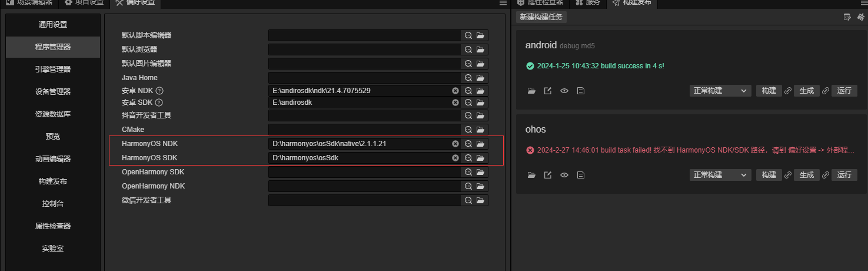Viewport: 868px width, 271px height.
Task: Locate the CMake path with the magnifier icon
Action: [468, 130]
